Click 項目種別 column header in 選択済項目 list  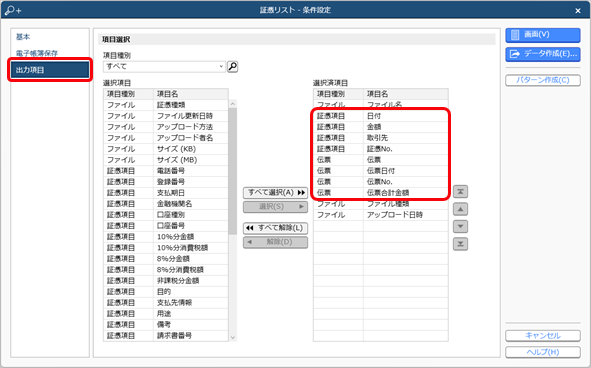(338, 94)
